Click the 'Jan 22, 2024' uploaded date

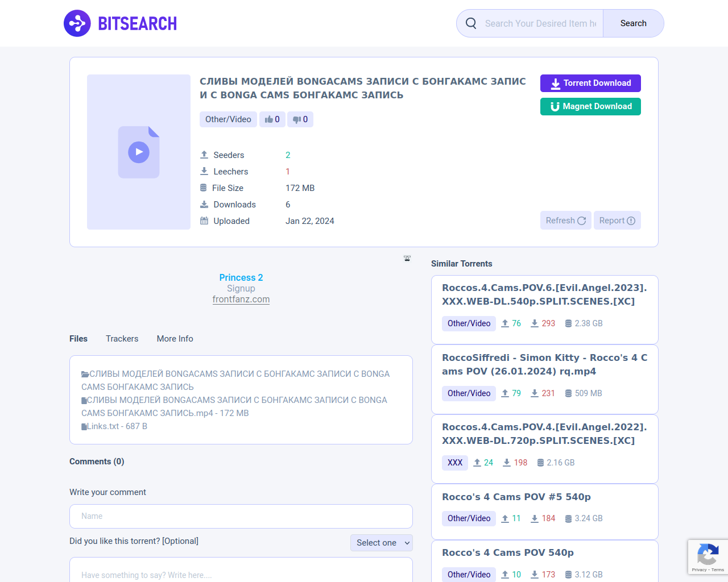click(310, 221)
